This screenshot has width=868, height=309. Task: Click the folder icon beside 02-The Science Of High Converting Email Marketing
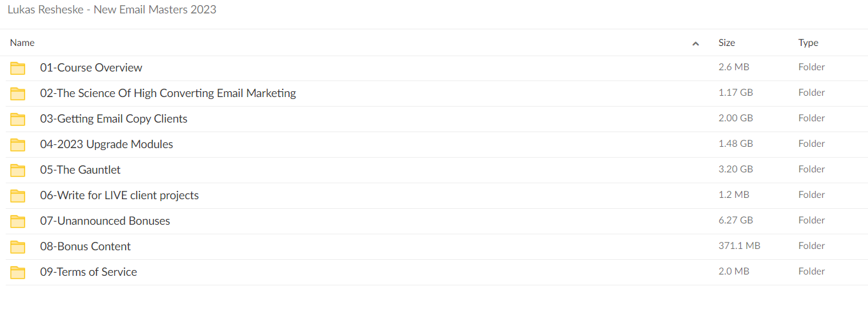point(18,94)
